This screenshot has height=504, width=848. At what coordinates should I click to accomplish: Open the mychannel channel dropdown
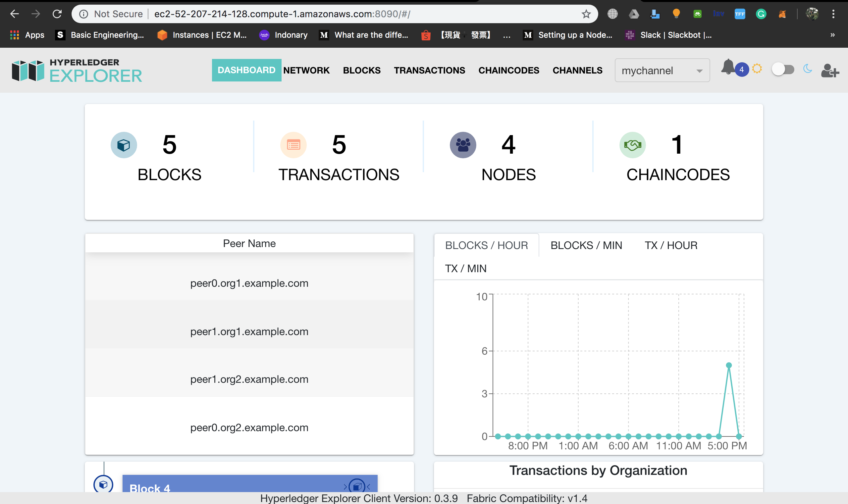(662, 71)
